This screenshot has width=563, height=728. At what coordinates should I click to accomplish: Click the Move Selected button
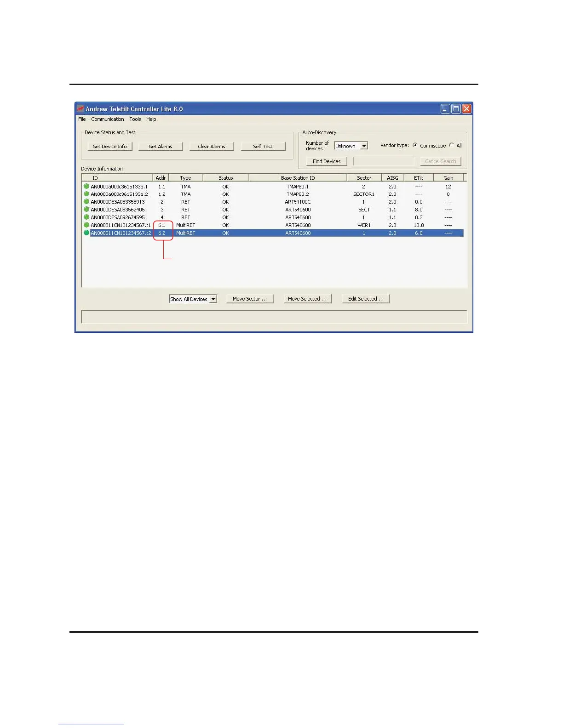coord(307,299)
